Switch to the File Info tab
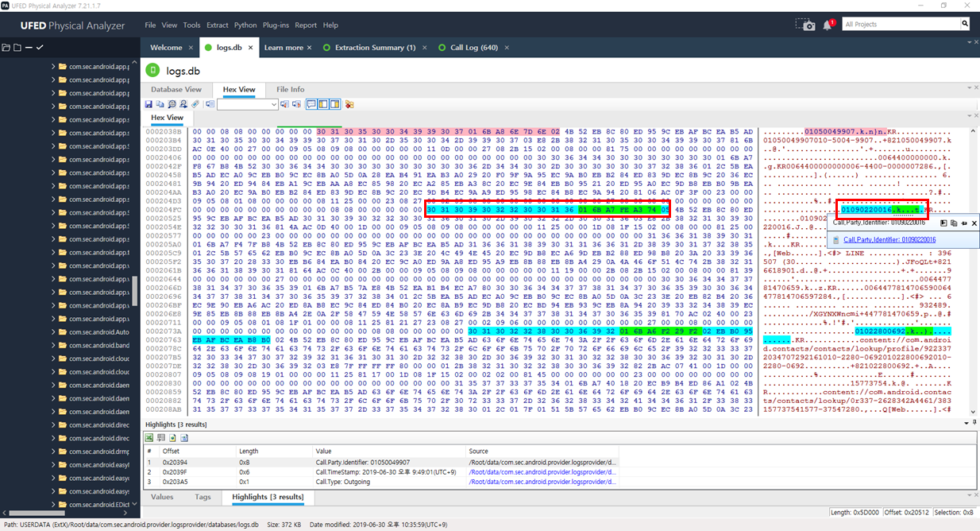 290,90
